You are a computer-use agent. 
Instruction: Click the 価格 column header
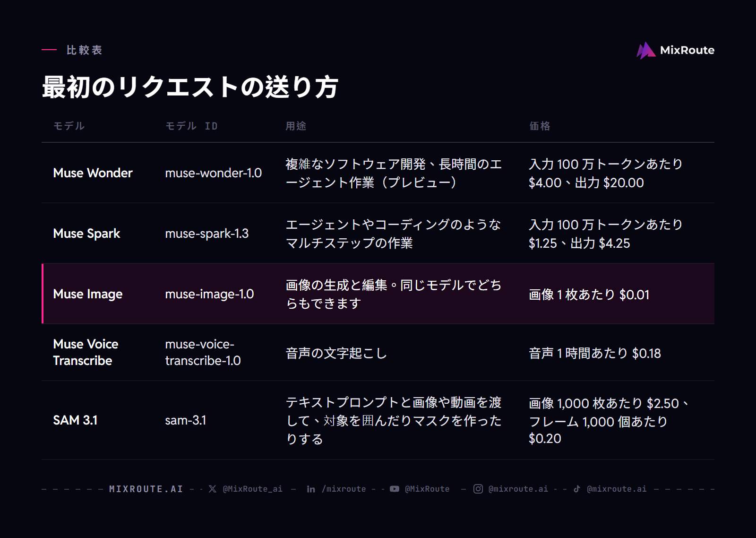(x=540, y=126)
